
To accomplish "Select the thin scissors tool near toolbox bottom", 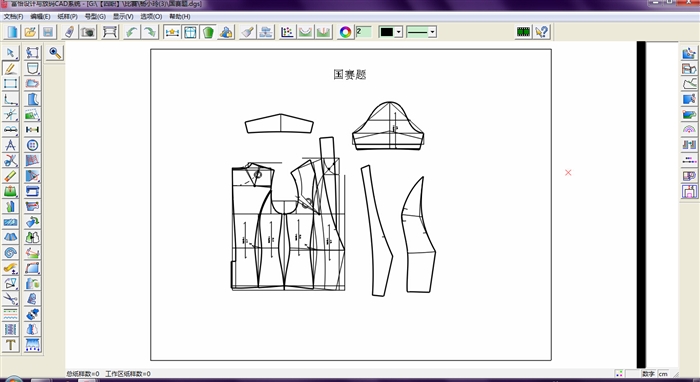I will tap(11, 299).
